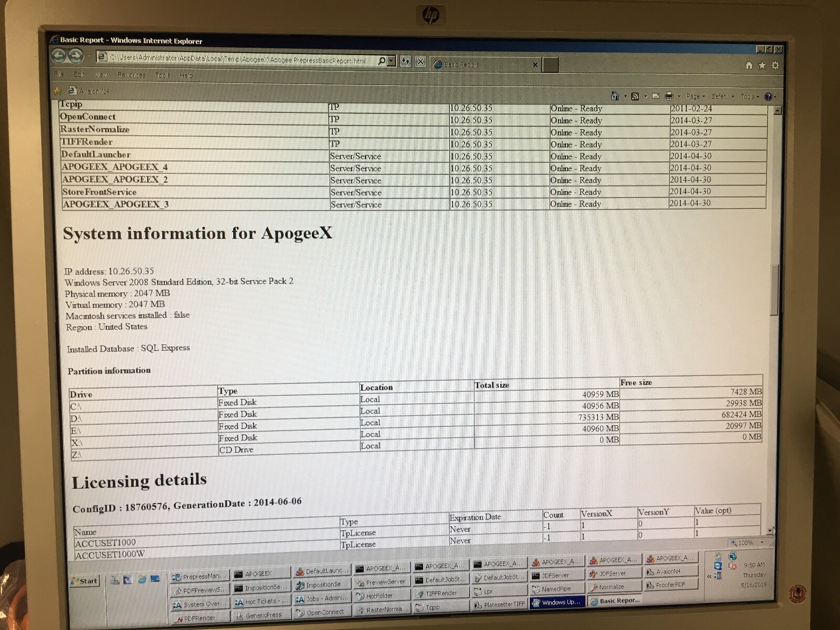This screenshot has width=840, height=630.
Task: Click the scrollbar down arrow
Action: 770,531
